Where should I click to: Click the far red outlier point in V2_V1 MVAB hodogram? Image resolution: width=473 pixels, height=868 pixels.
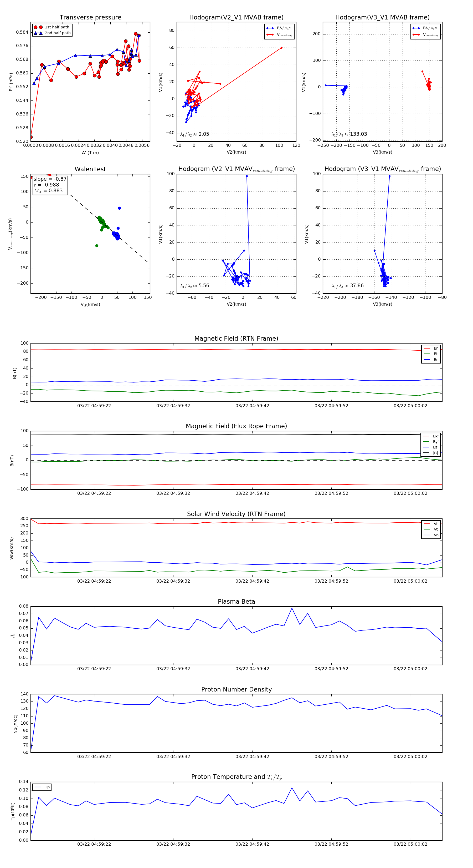tap(281, 48)
